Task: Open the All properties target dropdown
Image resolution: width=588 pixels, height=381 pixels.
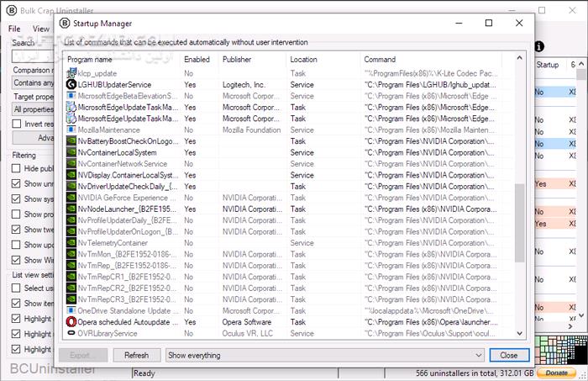Action: coord(33,109)
